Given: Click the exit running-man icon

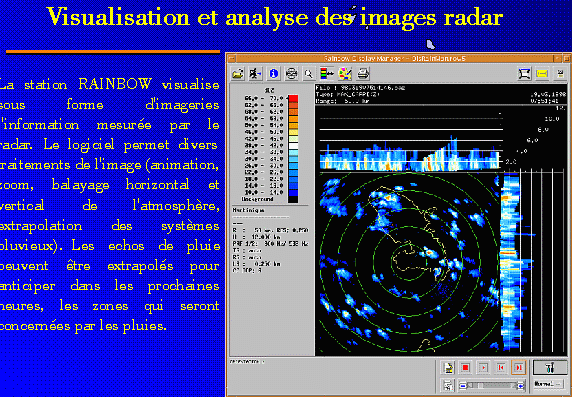Looking at the screenshot, I should point(255,74).
